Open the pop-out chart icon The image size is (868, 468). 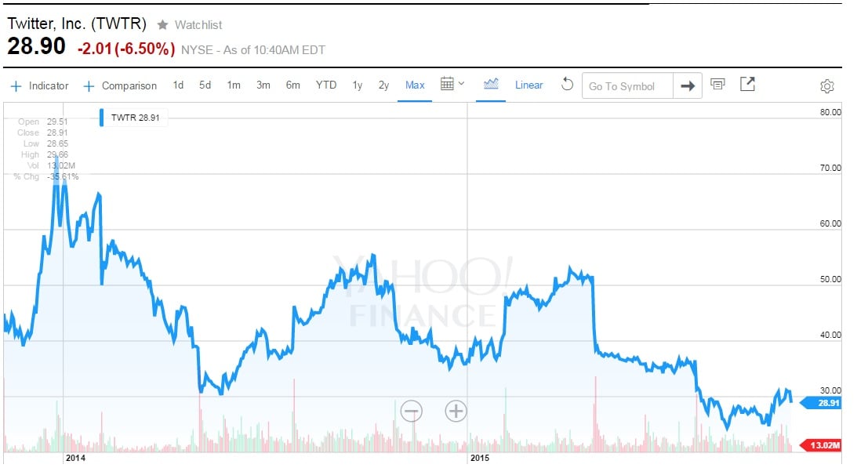(747, 85)
